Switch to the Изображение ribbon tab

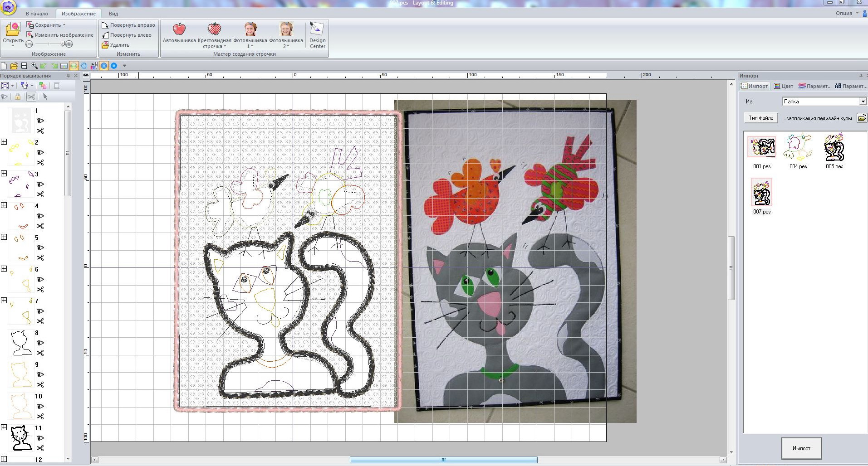[x=78, y=14]
